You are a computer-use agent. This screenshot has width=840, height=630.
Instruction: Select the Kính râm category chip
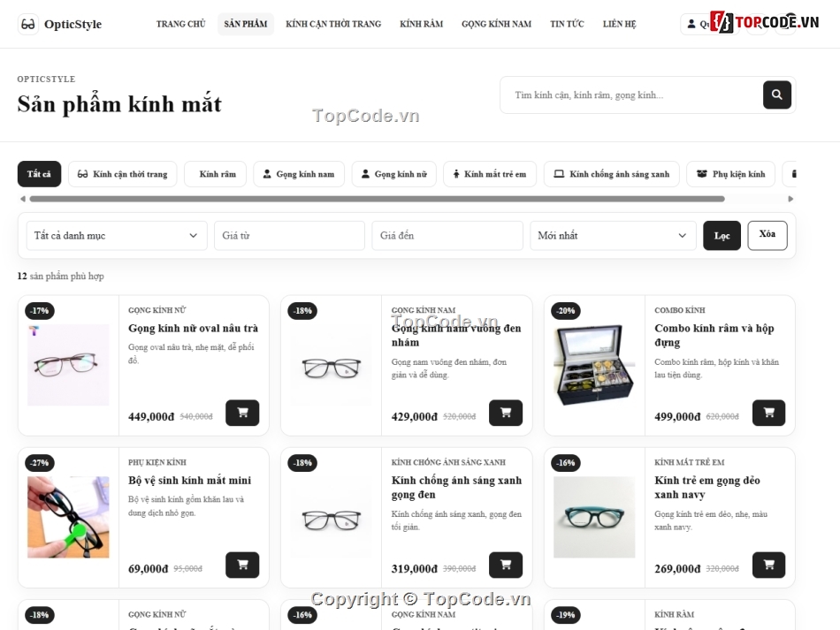pyautogui.click(x=216, y=174)
